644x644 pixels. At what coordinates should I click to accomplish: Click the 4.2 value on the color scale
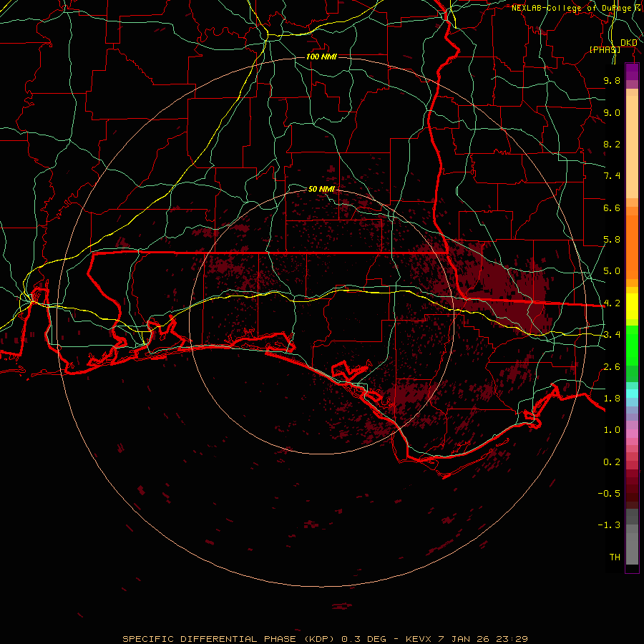[612, 303]
